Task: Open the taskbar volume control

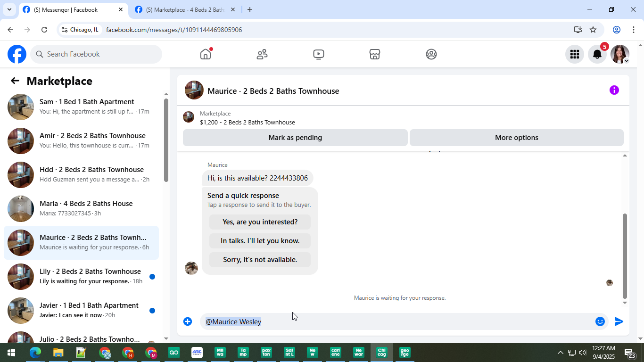Action: click(583, 353)
